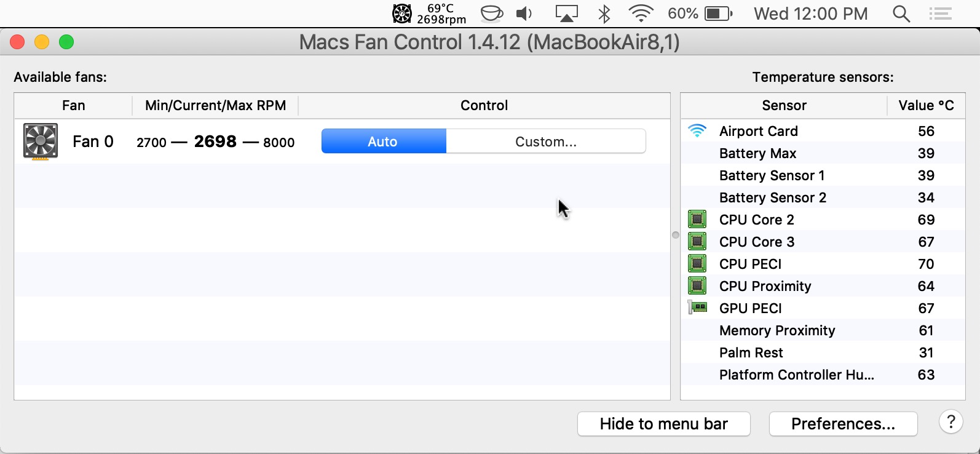Open the volume menu bar item
The width and height of the screenshot is (980, 454).
pyautogui.click(x=524, y=14)
